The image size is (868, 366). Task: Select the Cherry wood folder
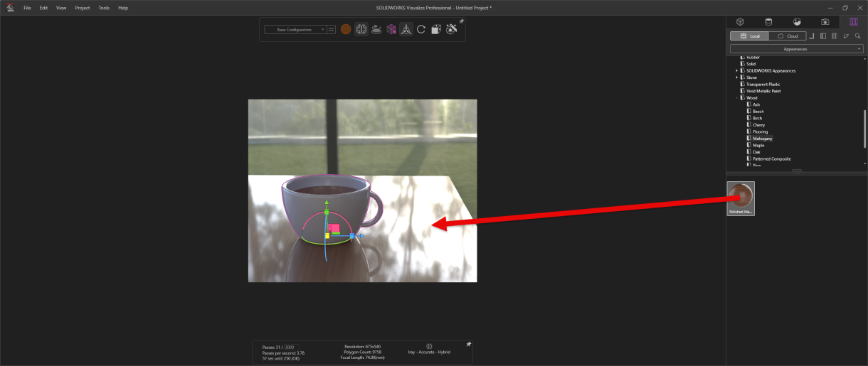(758, 125)
